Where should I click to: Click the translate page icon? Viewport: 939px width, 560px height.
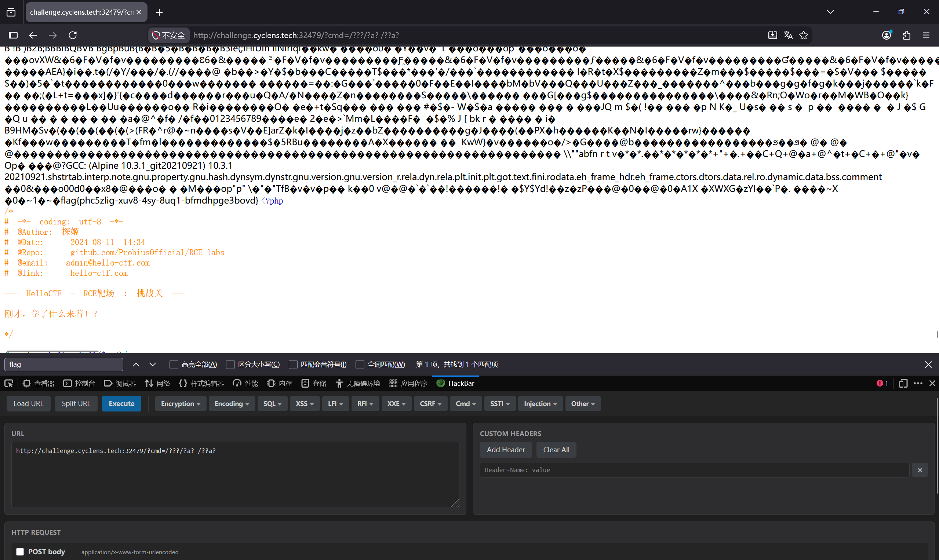point(788,35)
